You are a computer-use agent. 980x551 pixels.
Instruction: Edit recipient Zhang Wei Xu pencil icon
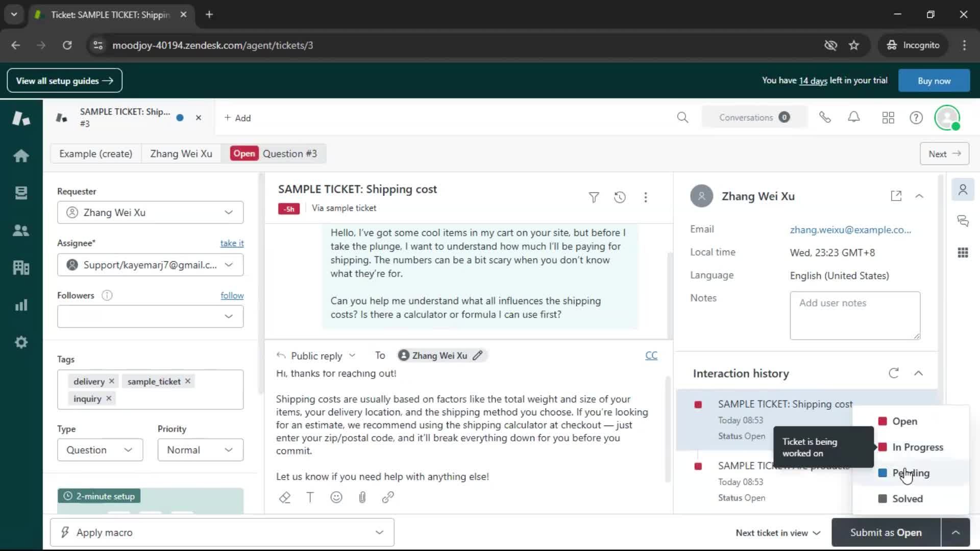click(478, 356)
